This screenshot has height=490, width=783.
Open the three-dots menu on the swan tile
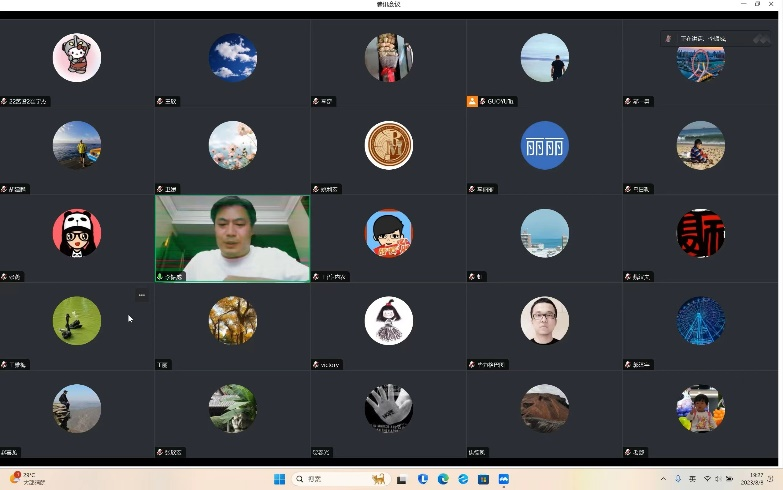click(x=142, y=295)
